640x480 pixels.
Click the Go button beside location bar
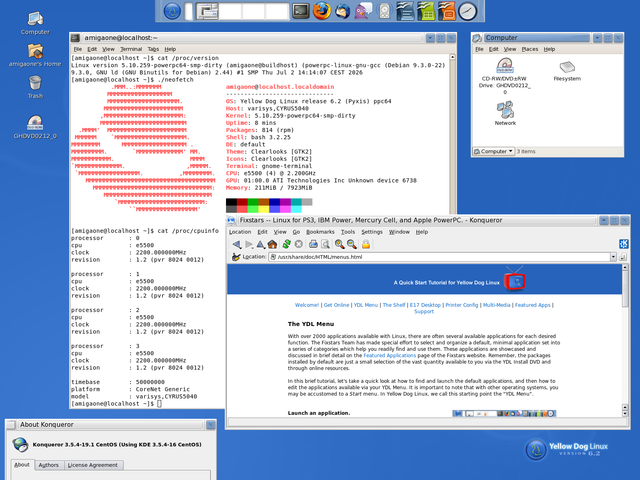(623, 257)
